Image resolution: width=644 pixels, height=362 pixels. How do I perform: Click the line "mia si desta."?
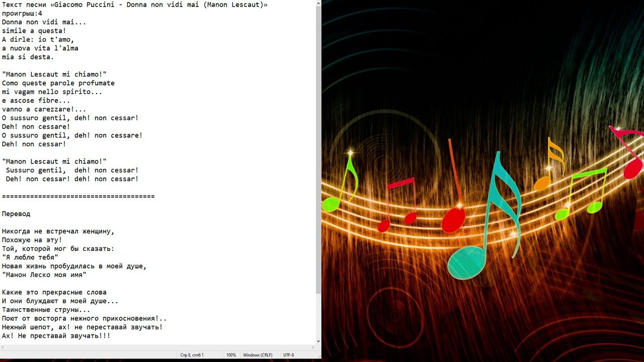pos(28,57)
